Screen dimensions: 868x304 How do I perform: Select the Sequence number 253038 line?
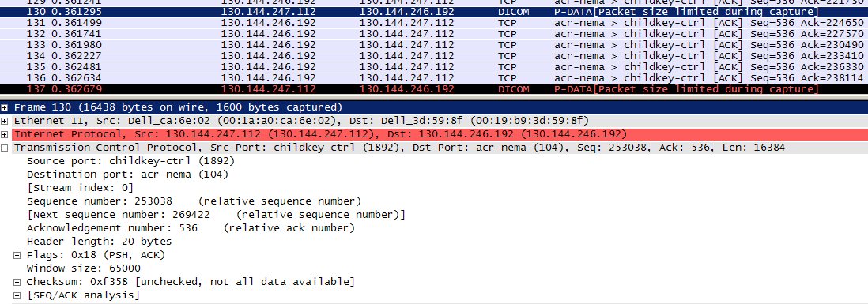tap(194, 201)
